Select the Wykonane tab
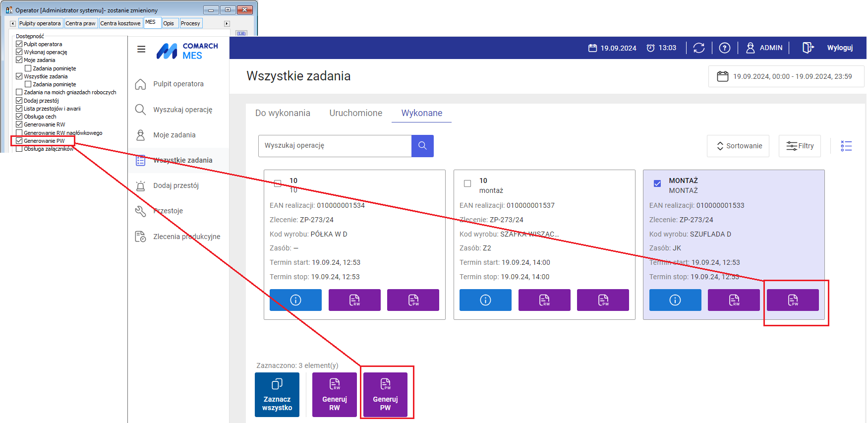The image size is (868, 423). click(422, 113)
